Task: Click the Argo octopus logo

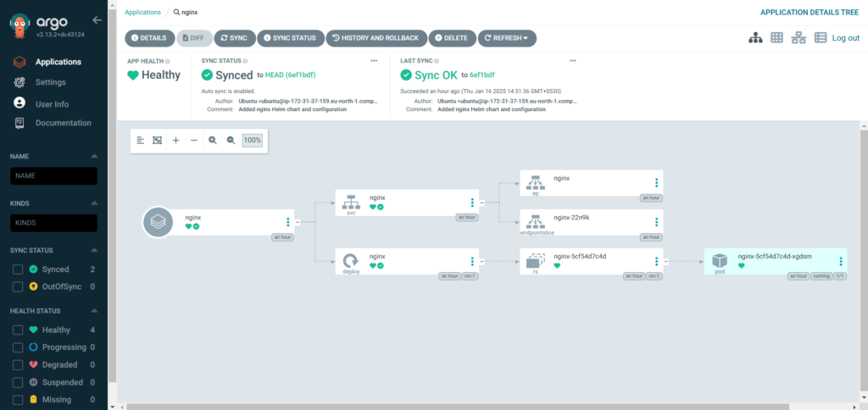Action: click(x=20, y=25)
